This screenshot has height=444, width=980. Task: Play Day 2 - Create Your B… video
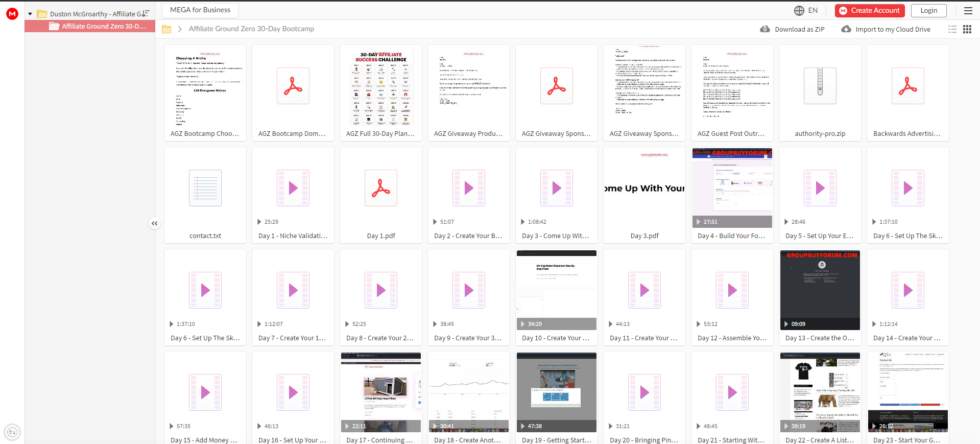pos(469,188)
